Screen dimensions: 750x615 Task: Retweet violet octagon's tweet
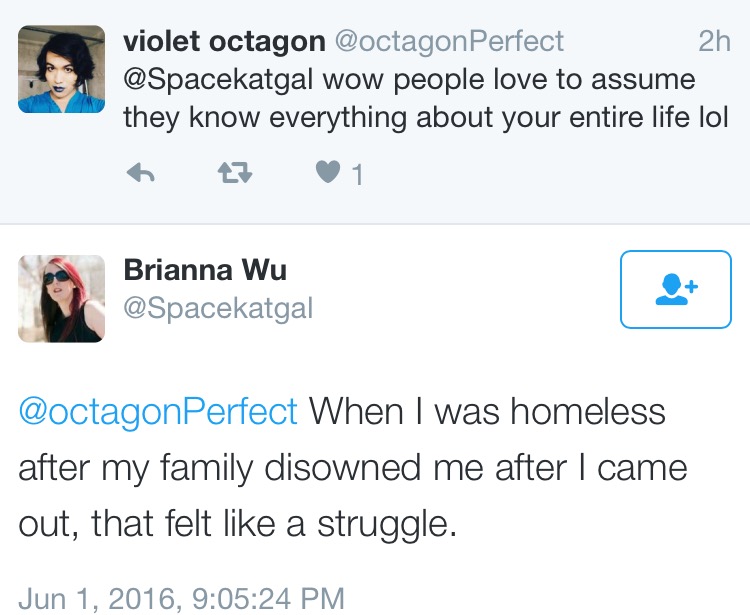pyautogui.click(x=234, y=173)
